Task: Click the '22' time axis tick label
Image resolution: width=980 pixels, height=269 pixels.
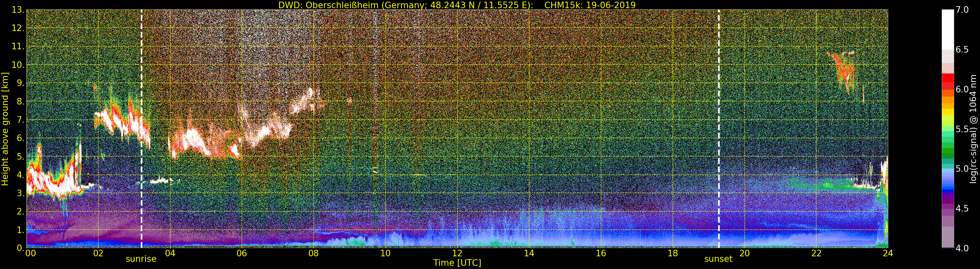Action: (816, 253)
